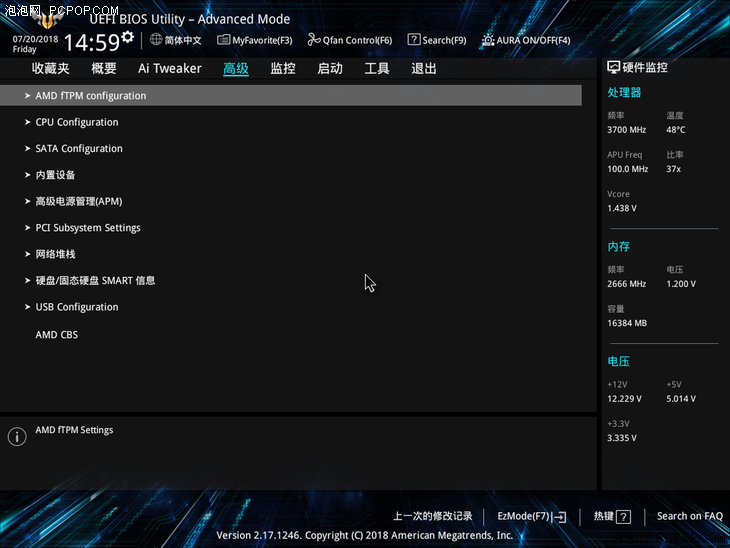The height and width of the screenshot is (548, 730).
Task: Click the globe language icon
Action: tap(156, 40)
